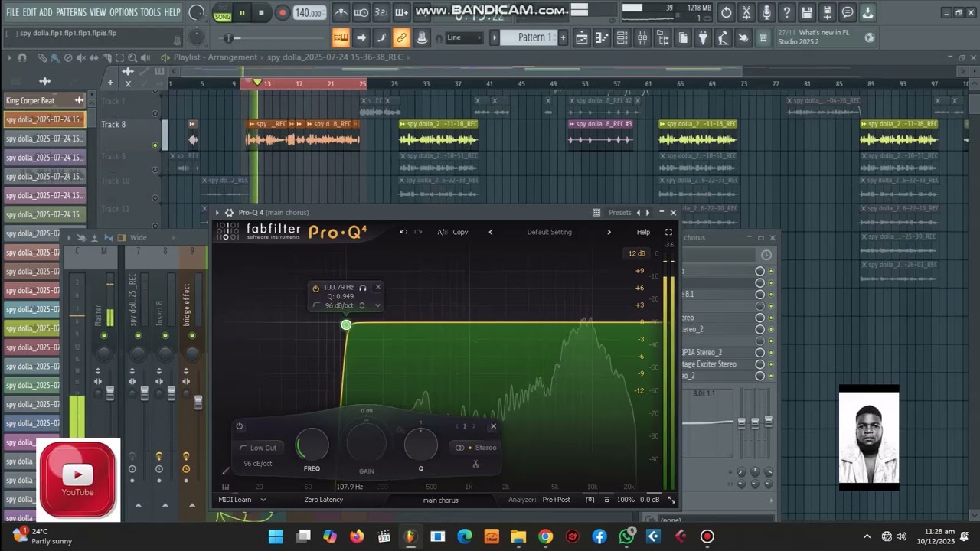Open Pro-Q 4 plugin options gear icon
Screen dimensions: 980x551
228,213
